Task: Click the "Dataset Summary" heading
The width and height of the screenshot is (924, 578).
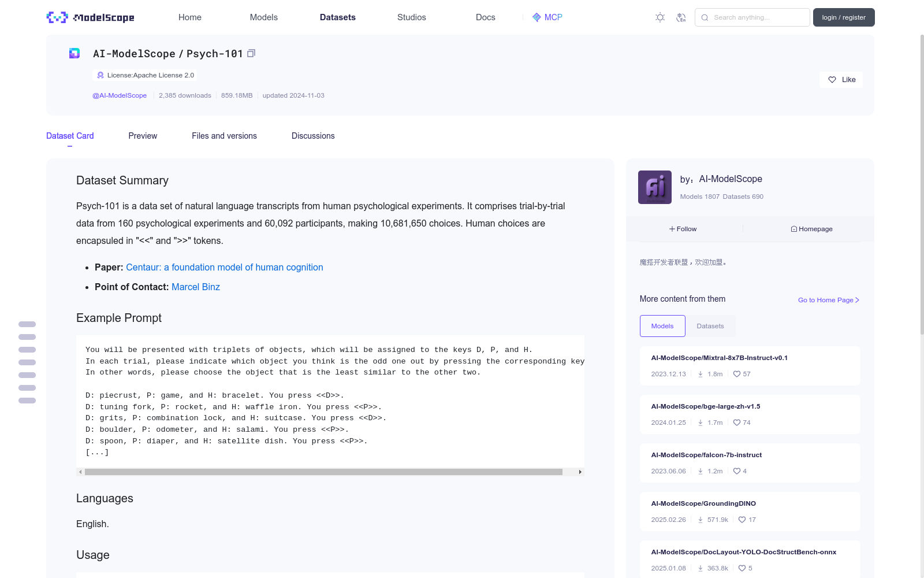Action: [x=122, y=180]
